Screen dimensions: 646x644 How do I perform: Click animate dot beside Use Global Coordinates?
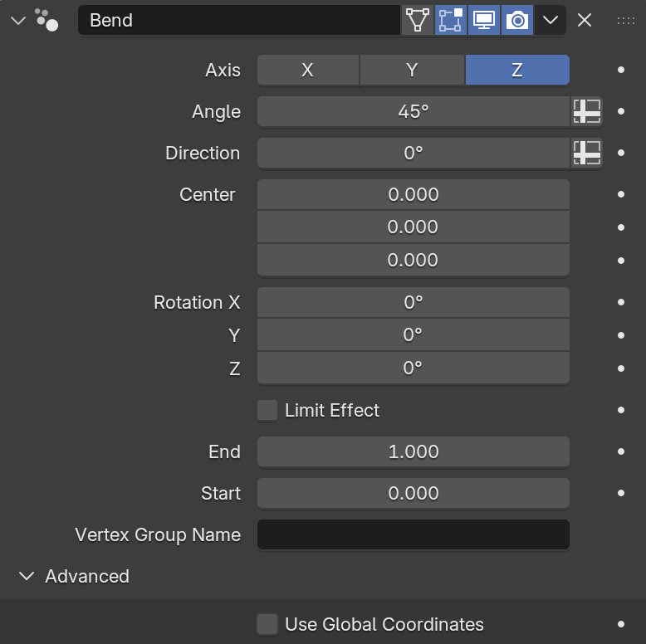[x=621, y=624]
